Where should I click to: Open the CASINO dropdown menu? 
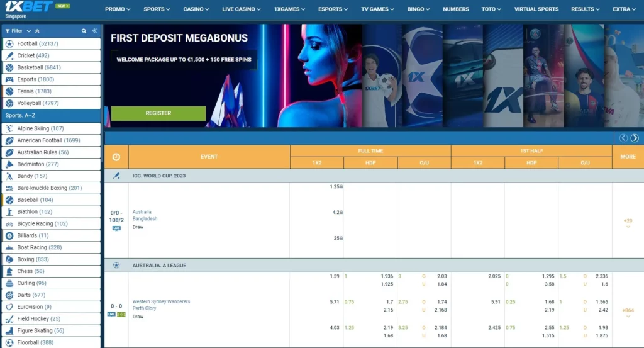[196, 9]
